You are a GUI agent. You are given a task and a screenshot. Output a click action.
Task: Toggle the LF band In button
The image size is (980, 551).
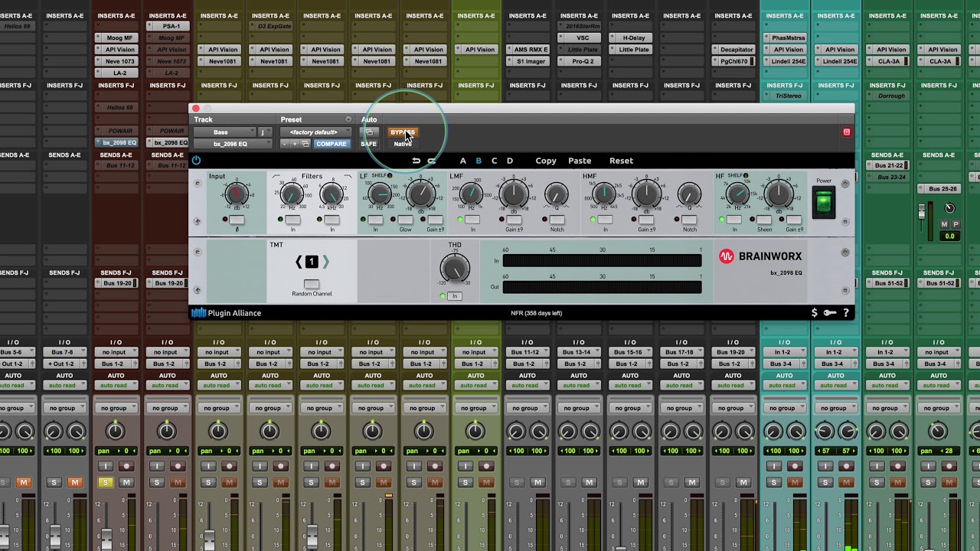[x=376, y=220]
